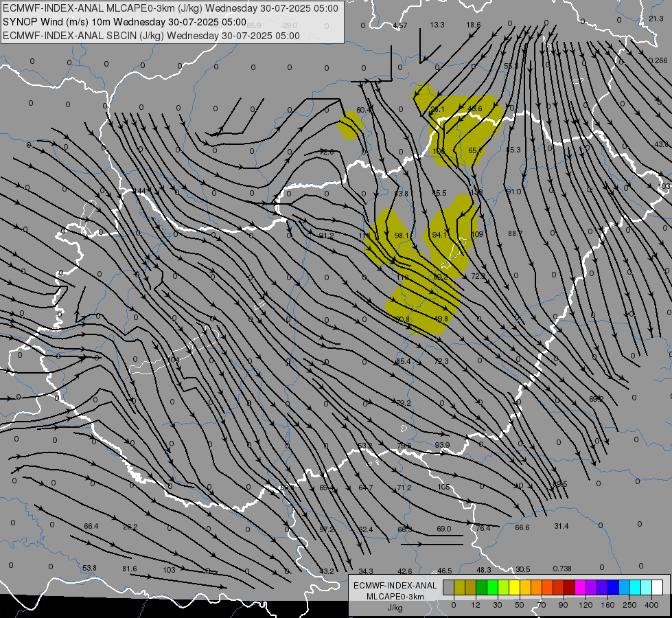Click the map value '91.2'

coord(327,236)
